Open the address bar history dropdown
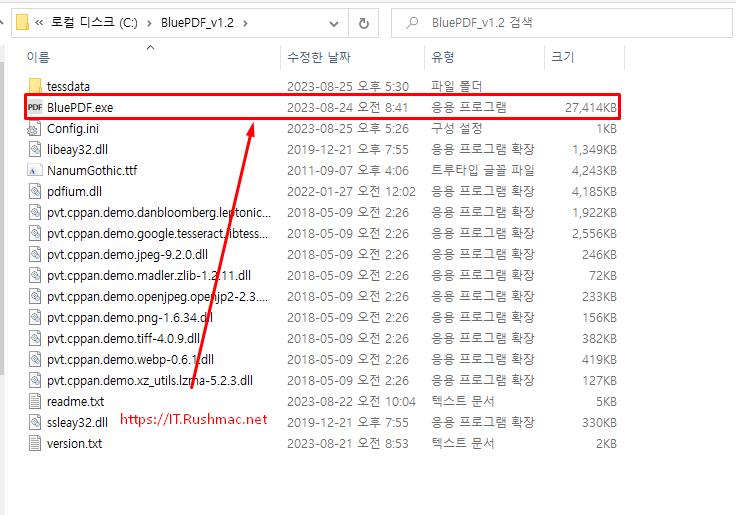The width and height of the screenshot is (736, 515). point(334,23)
